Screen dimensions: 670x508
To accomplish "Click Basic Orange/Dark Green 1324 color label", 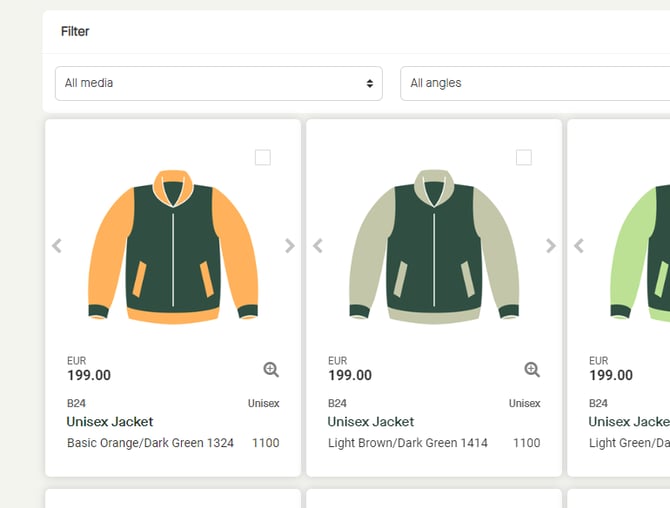I will click(150, 443).
